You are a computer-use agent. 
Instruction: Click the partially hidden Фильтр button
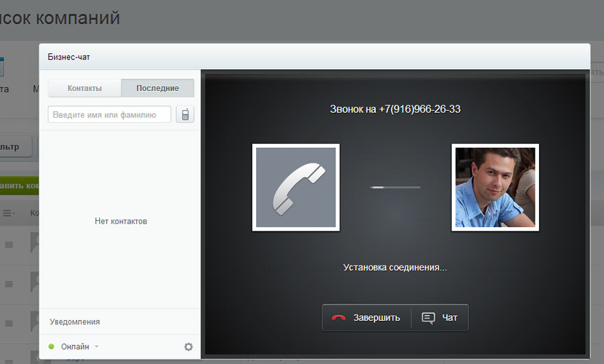pyautogui.click(x=15, y=146)
